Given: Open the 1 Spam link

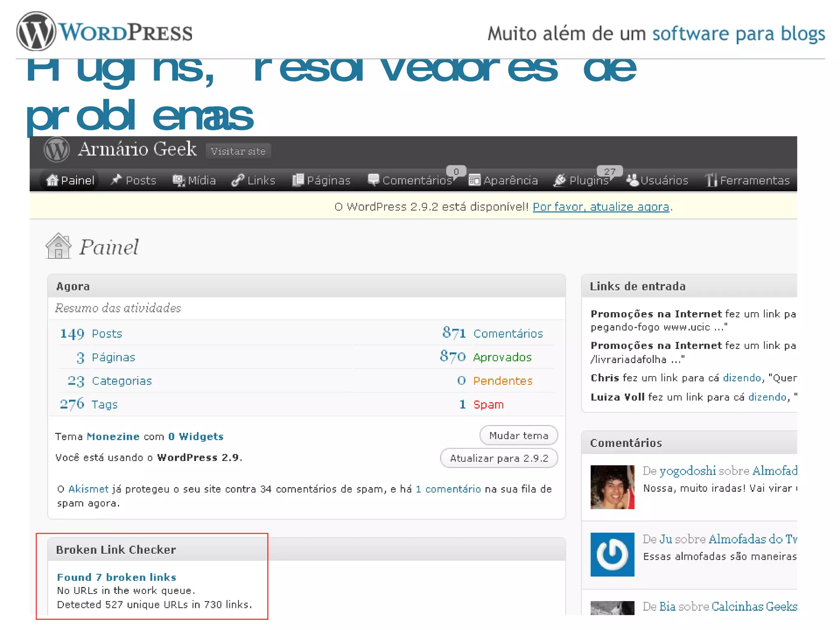Looking at the screenshot, I should pos(481,404).
